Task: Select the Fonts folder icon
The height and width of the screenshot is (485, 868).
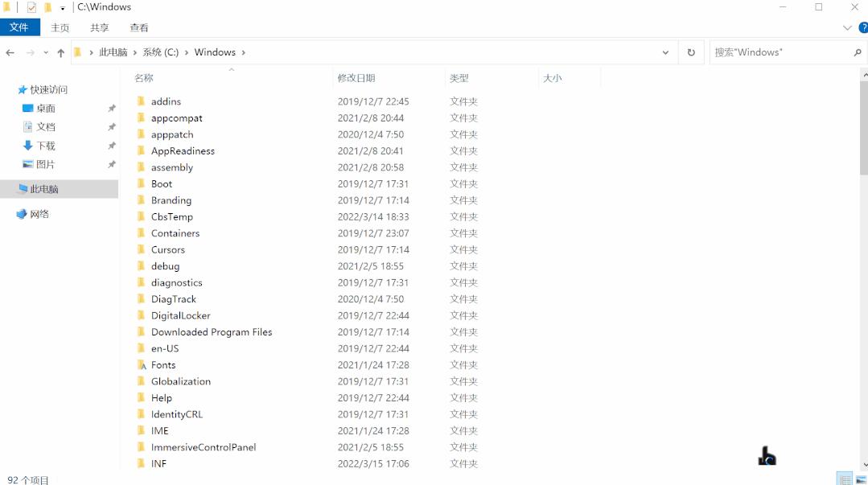Action: click(x=141, y=364)
